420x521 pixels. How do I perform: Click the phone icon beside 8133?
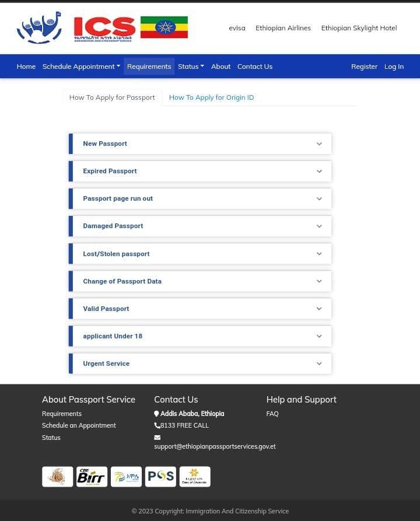[157, 426]
